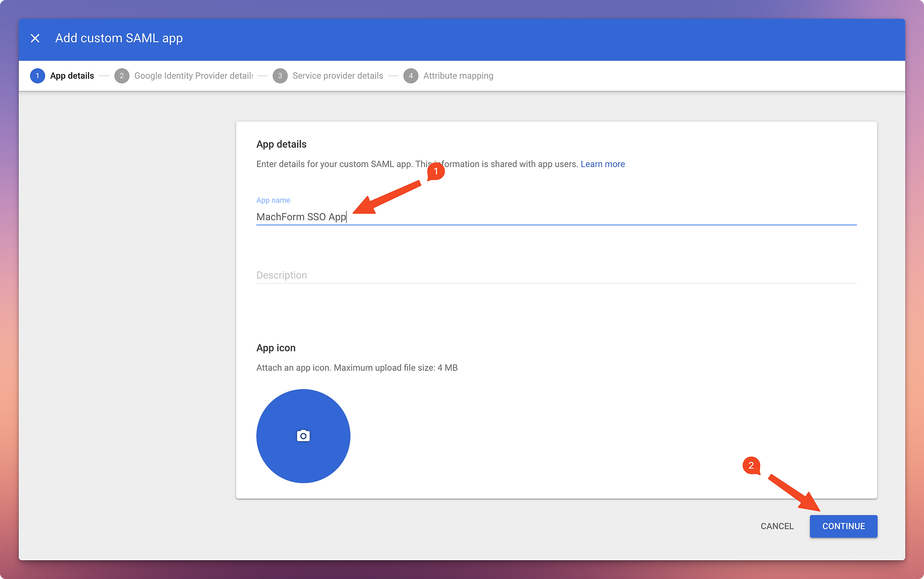Click the Add custom SAML app title
The width and height of the screenshot is (924, 579).
119,38
